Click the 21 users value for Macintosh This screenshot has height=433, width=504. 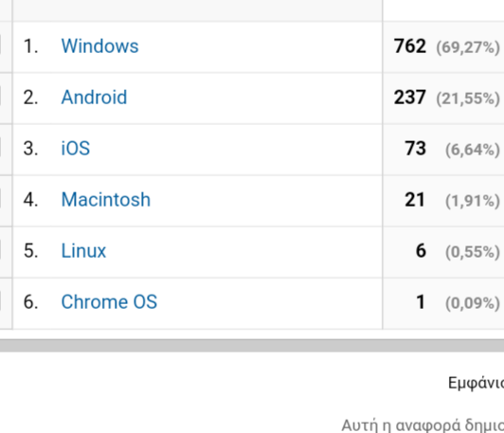click(415, 199)
